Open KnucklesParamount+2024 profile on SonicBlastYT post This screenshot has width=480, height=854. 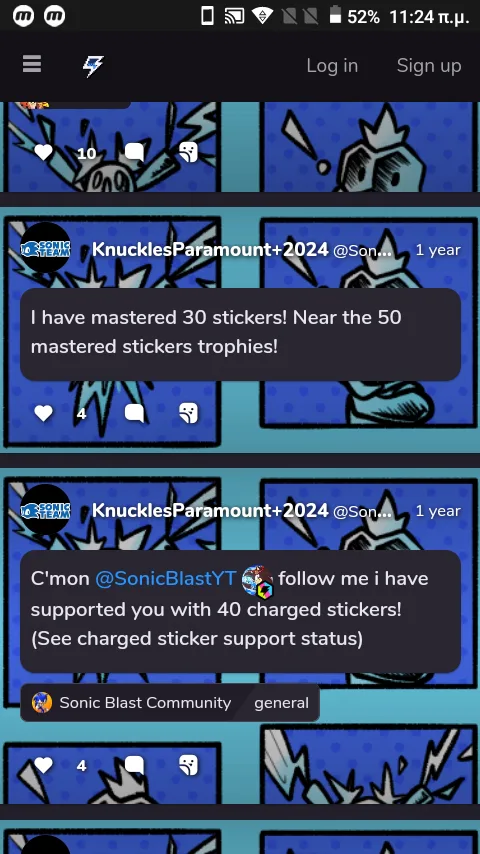[x=210, y=510]
